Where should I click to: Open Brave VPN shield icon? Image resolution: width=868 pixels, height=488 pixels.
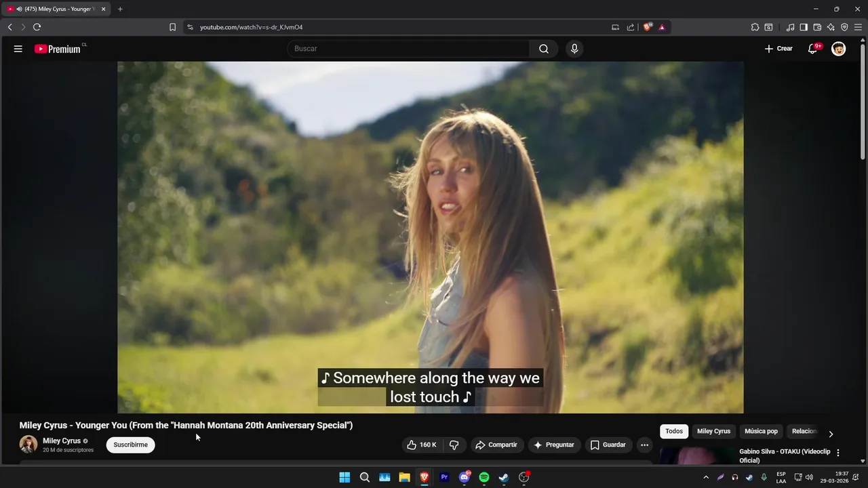click(x=844, y=27)
